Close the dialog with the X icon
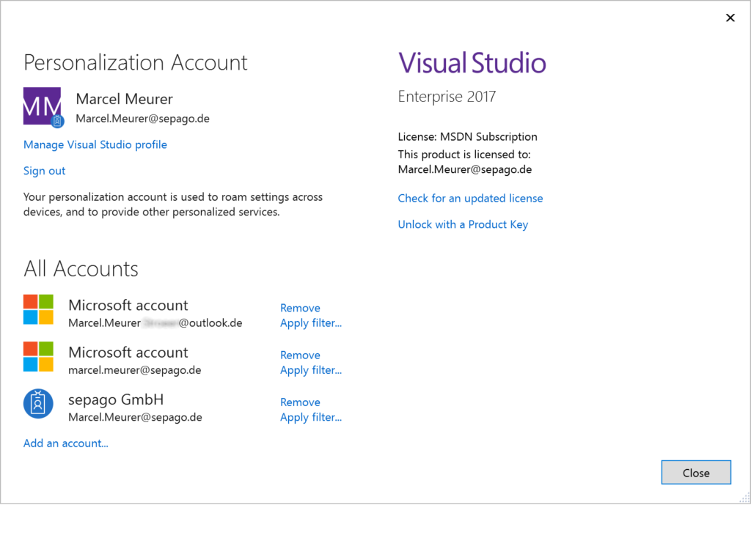This screenshot has width=751, height=560. click(x=730, y=18)
